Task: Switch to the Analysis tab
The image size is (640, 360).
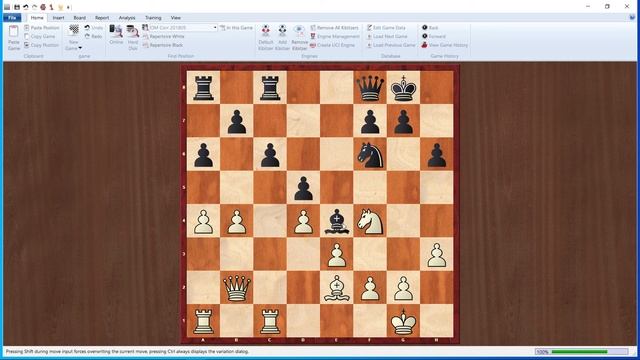Action: 127,18
